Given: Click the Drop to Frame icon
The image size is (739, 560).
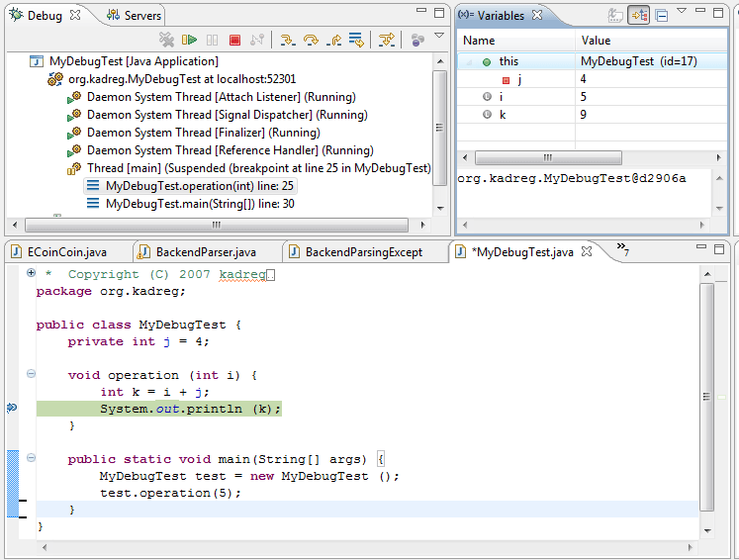Looking at the screenshot, I should coord(355,41).
